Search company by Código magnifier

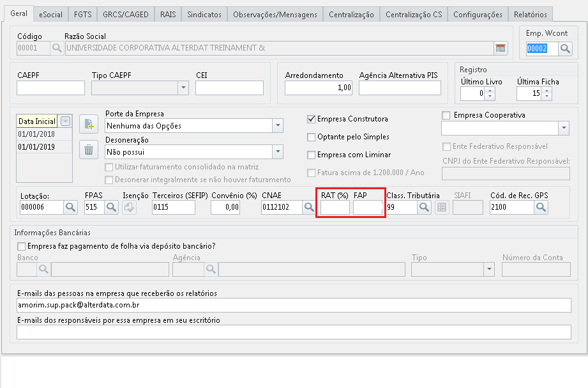[57, 48]
